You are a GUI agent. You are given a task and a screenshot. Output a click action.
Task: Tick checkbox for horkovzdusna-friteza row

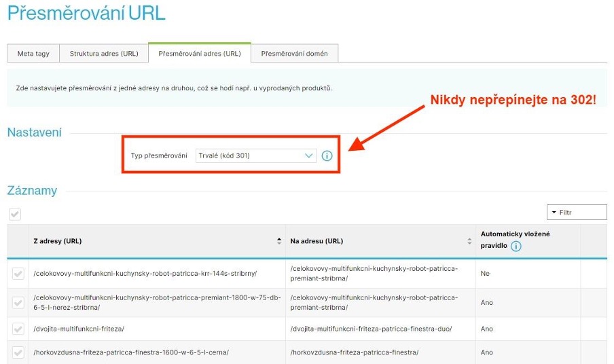[x=18, y=352]
